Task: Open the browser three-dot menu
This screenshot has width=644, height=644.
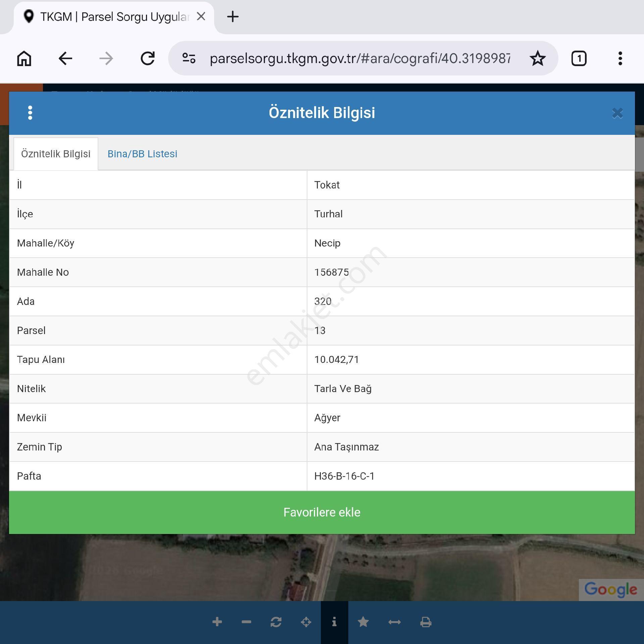Action: click(x=620, y=58)
